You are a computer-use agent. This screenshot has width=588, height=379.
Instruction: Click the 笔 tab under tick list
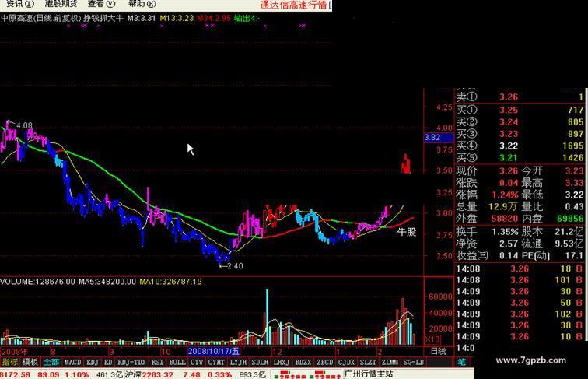tap(461, 362)
